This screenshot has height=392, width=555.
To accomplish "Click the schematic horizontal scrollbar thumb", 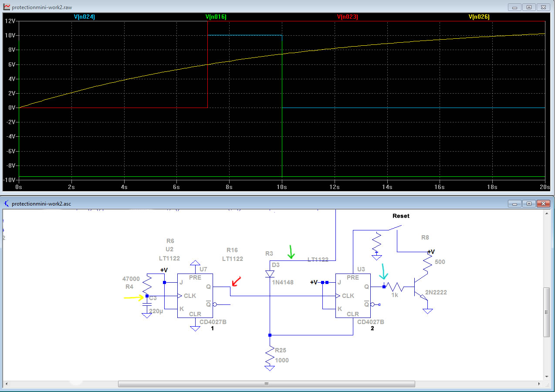I will tap(266, 384).
